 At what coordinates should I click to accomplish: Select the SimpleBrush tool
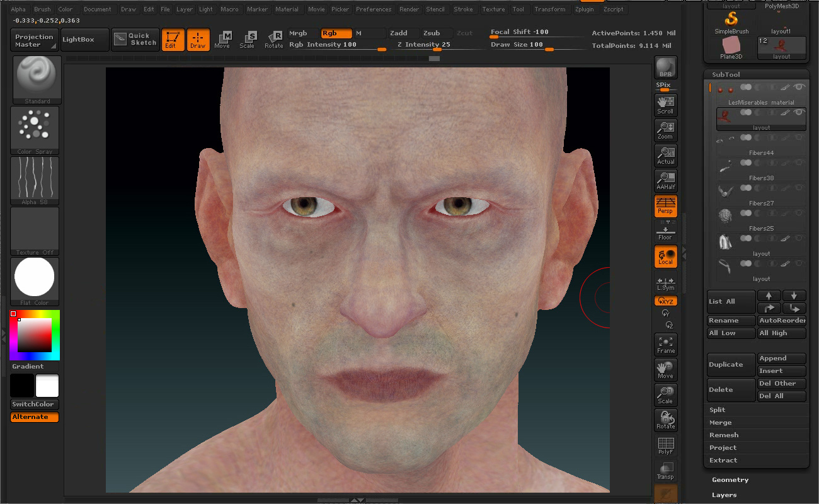point(731,23)
